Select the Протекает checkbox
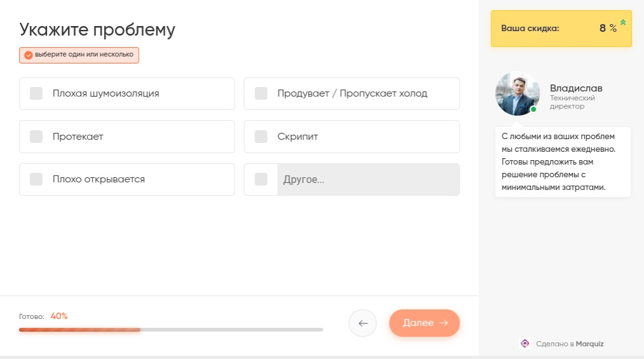644x359 pixels. (x=36, y=137)
